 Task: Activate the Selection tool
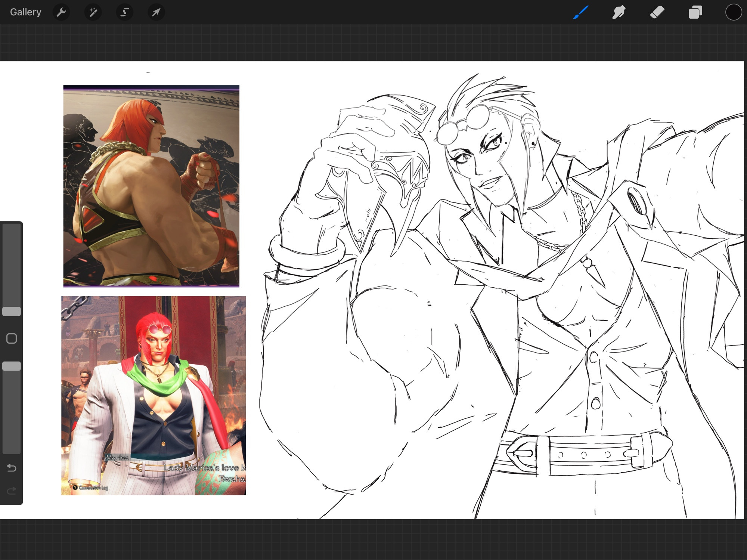point(124,12)
